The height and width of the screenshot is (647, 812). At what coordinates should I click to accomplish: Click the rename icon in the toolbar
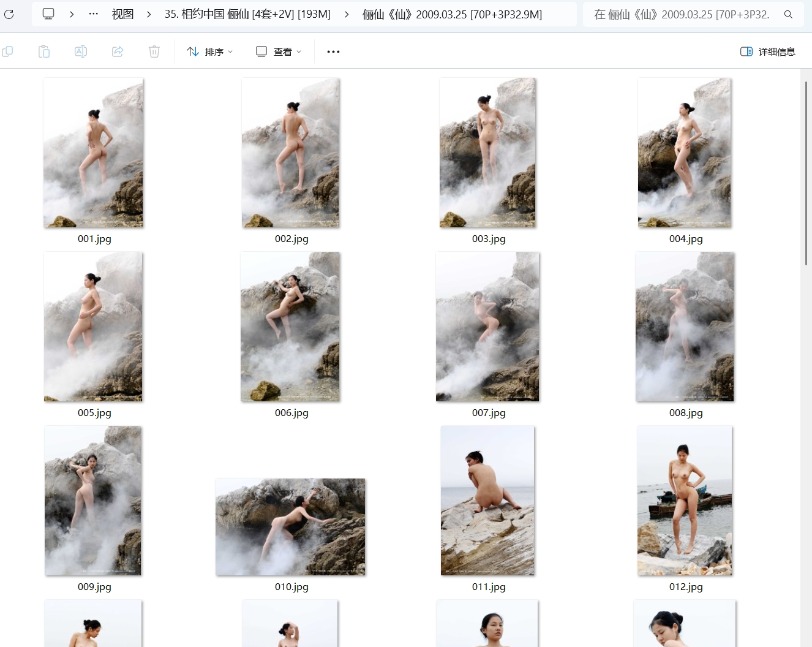point(81,51)
